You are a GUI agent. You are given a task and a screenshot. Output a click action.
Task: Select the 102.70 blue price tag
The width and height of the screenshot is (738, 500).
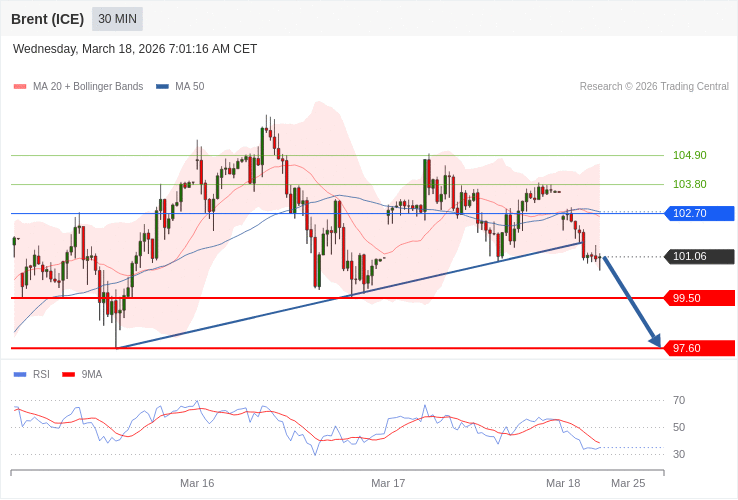tap(699, 213)
